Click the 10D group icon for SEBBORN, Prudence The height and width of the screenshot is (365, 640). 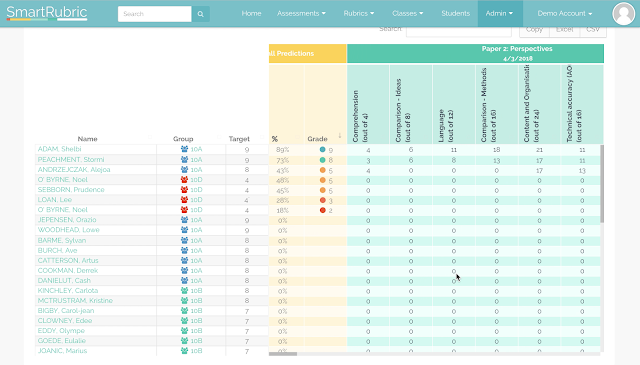coord(184,190)
